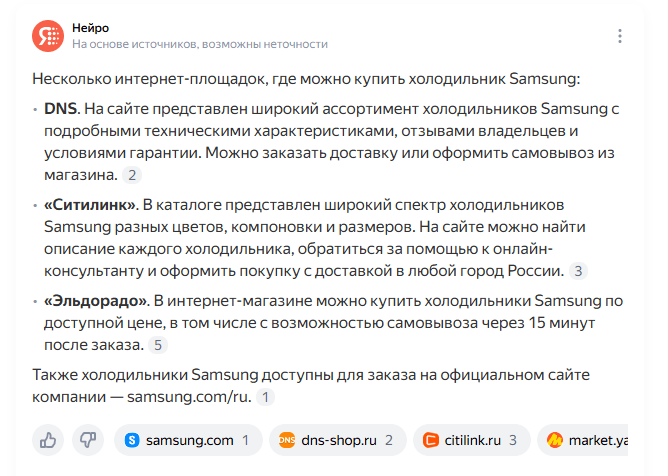Open citation 3 after the Ситилинк paragraph
This screenshot has height=476, width=668.
(x=579, y=271)
